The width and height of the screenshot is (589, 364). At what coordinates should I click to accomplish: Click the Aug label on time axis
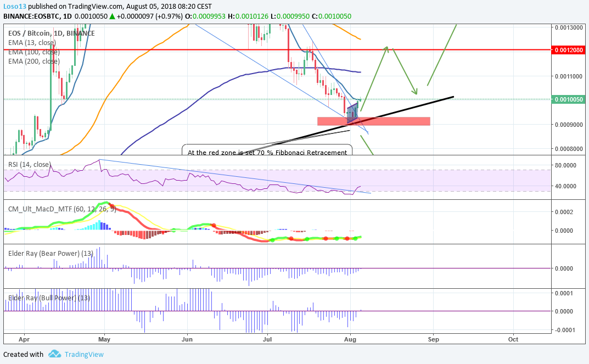[350, 339]
